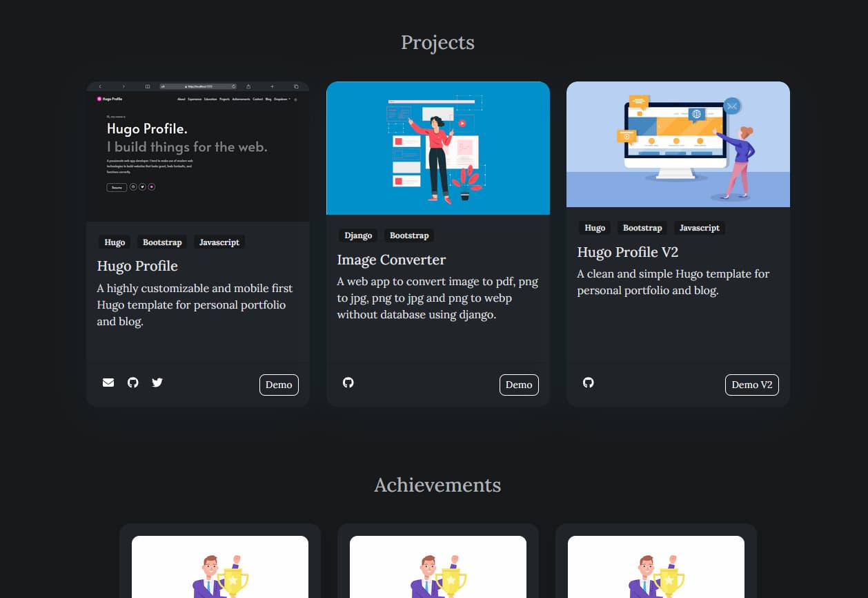Open the first achievement trophy image
This screenshot has width=868, height=598.
(220, 568)
